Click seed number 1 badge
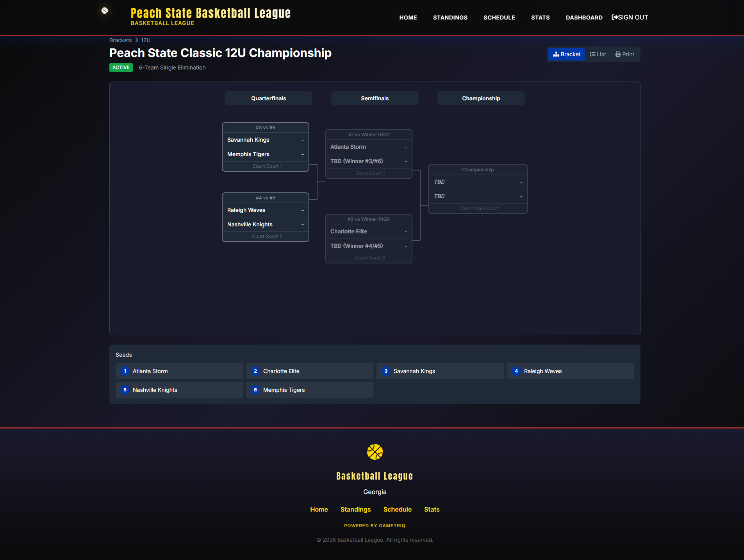The width and height of the screenshot is (744, 560). tap(125, 371)
